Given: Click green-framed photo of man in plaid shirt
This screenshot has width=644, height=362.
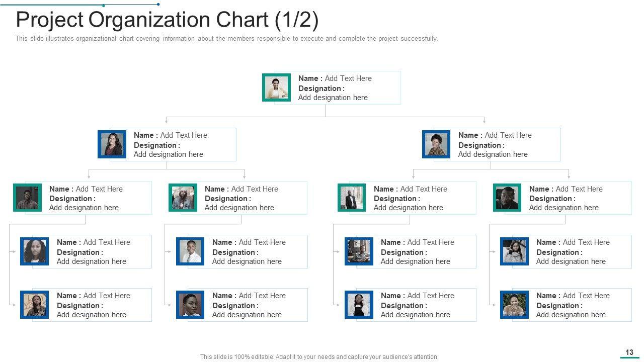Looking at the screenshot, I should [27, 198].
